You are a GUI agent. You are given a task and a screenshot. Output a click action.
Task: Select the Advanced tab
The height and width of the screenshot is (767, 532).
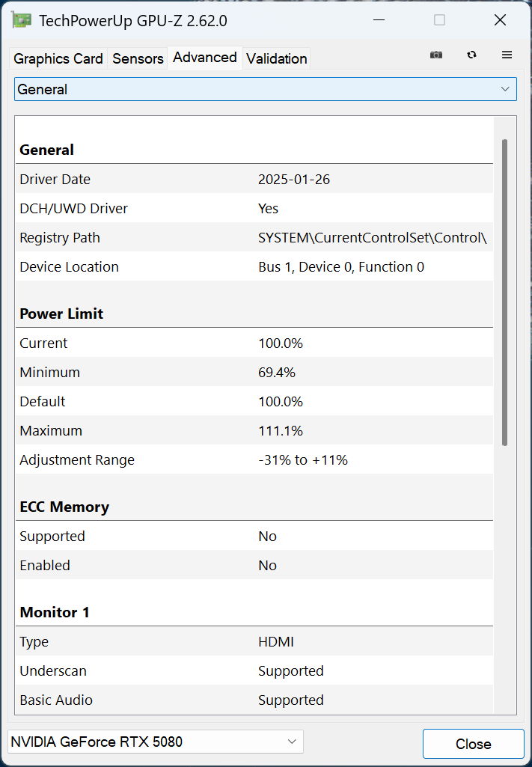click(x=205, y=57)
